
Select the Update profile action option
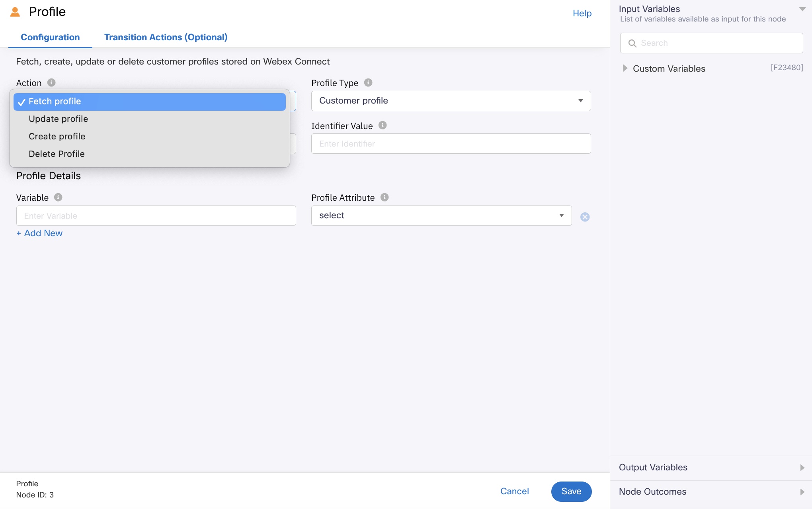point(59,119)
